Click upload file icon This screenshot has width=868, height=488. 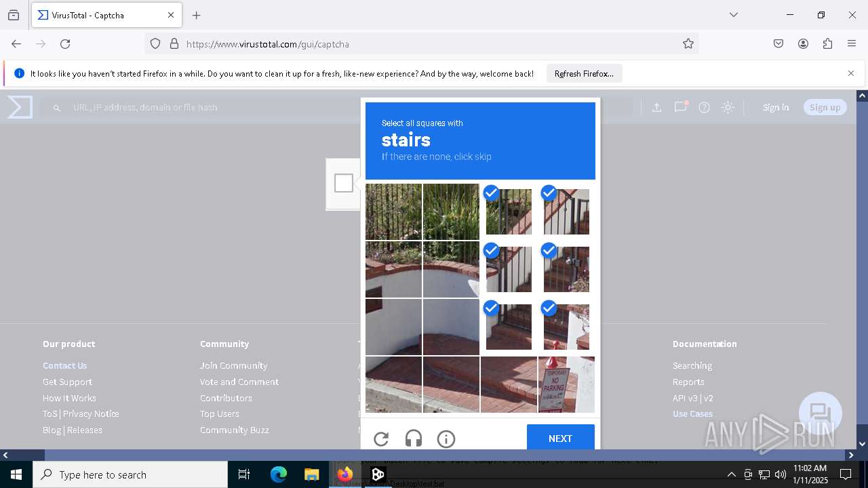656,107
